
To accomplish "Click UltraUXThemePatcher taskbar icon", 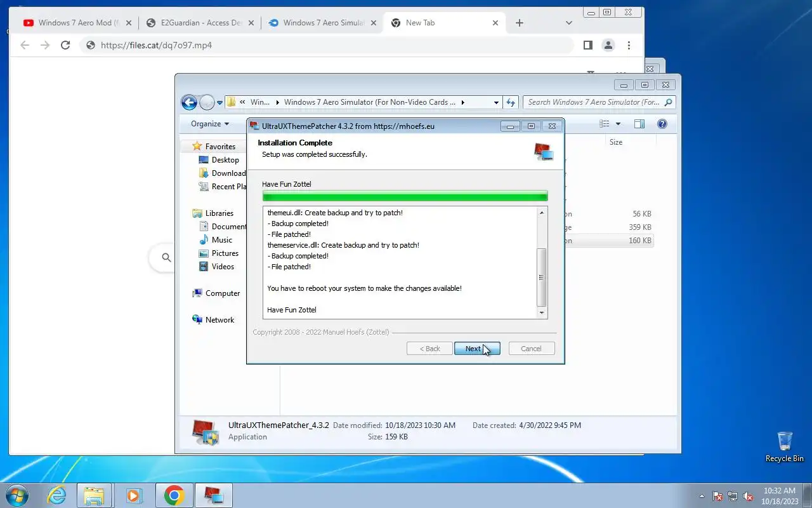I will coord(213,495).
